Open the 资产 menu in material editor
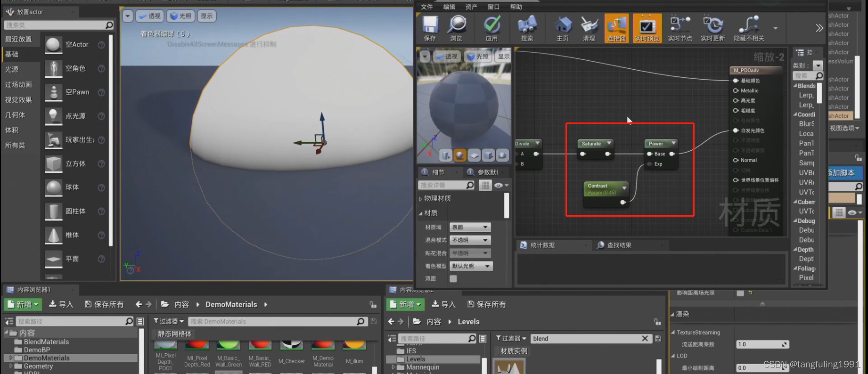 (x=471, y=7)
